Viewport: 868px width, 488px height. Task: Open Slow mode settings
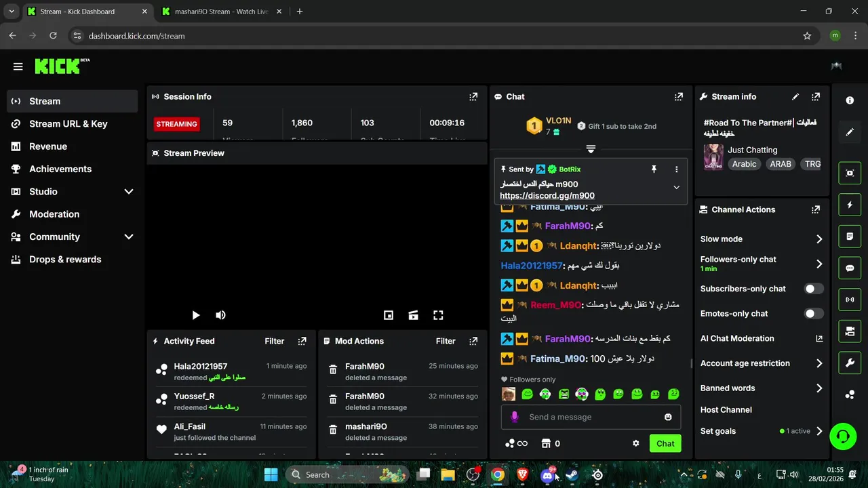click(x=762, y=239)
